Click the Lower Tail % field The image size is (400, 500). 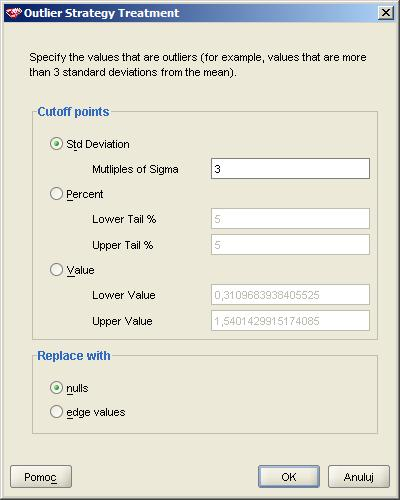(290, 219)
